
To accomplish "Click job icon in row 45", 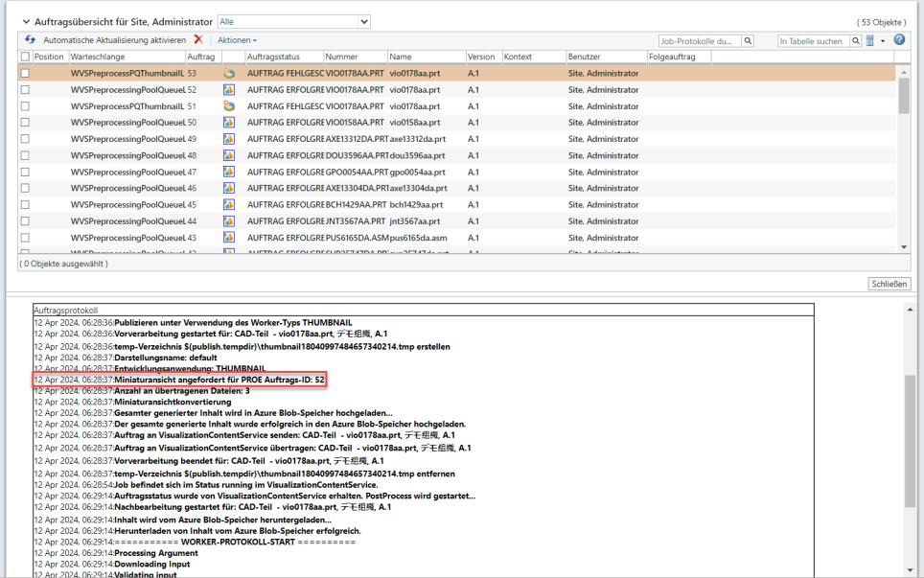I will [229, 204].
